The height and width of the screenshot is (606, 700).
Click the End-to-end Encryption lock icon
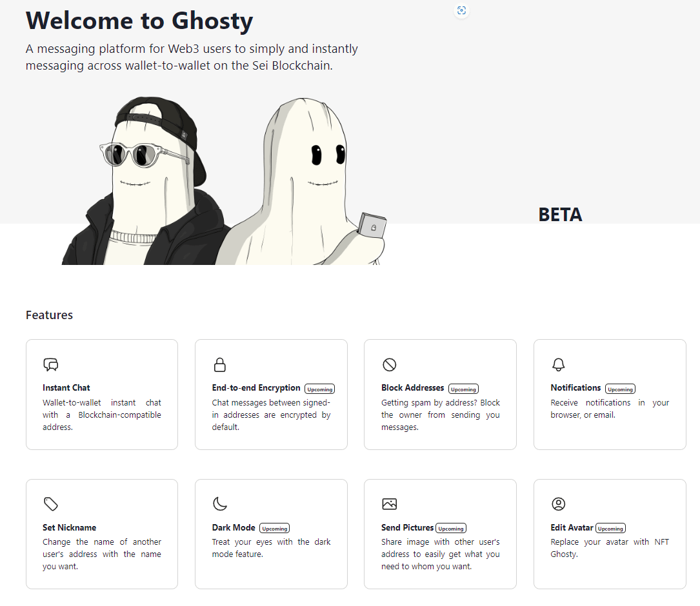(219, 365)
